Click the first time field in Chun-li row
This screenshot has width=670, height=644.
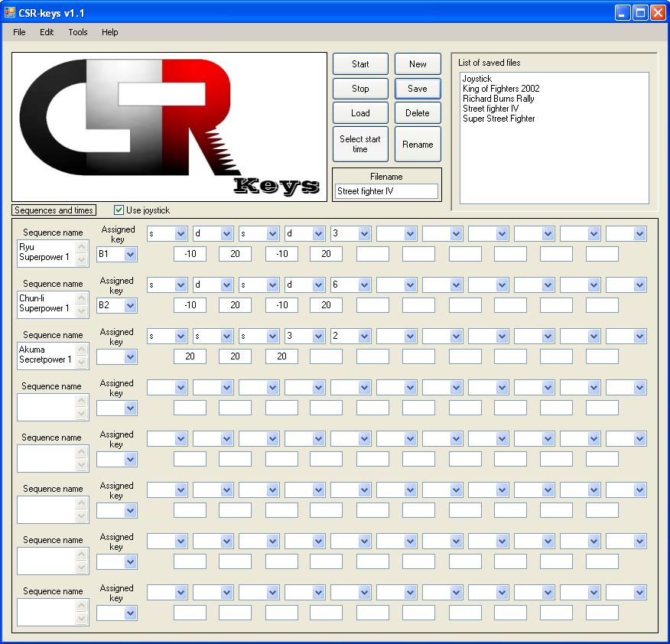[190, 305]
